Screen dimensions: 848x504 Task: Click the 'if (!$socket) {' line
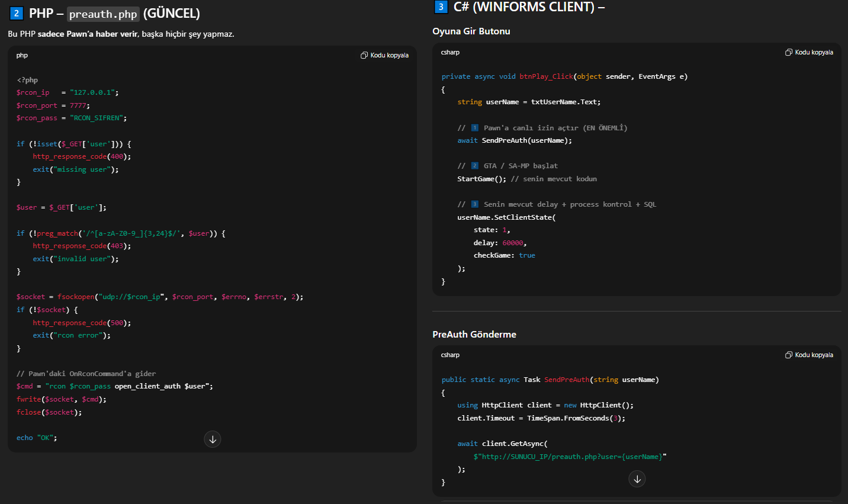coord(47,310)
